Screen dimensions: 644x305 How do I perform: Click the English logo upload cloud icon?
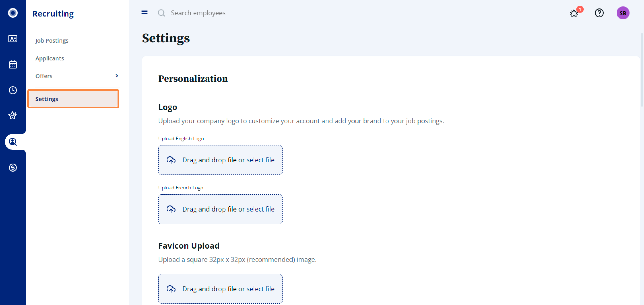[x=171, y=160]
